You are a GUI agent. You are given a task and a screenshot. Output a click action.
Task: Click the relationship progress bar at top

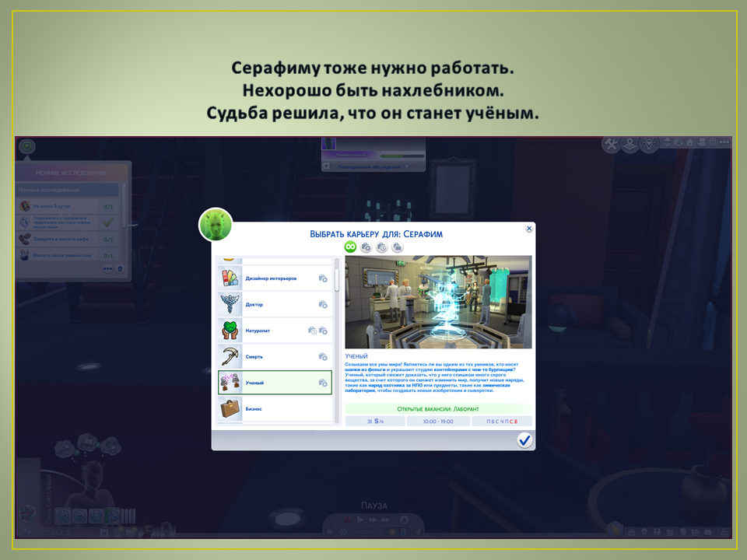point(402,156)
